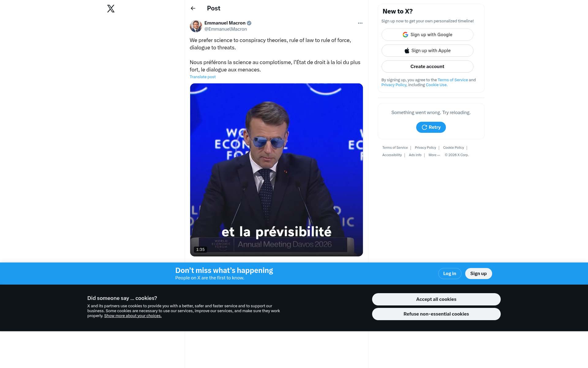
Task: Expand the More footer menu
Action: 434,155
